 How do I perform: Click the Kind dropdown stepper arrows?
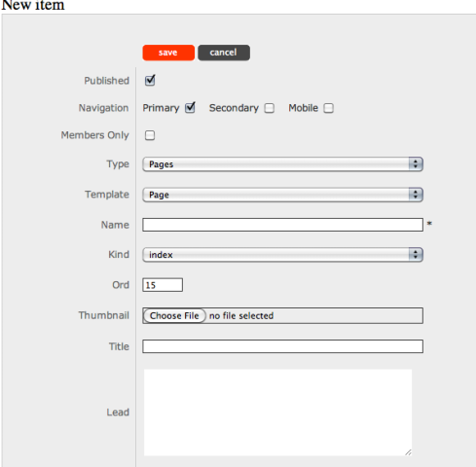pos(416,255)
